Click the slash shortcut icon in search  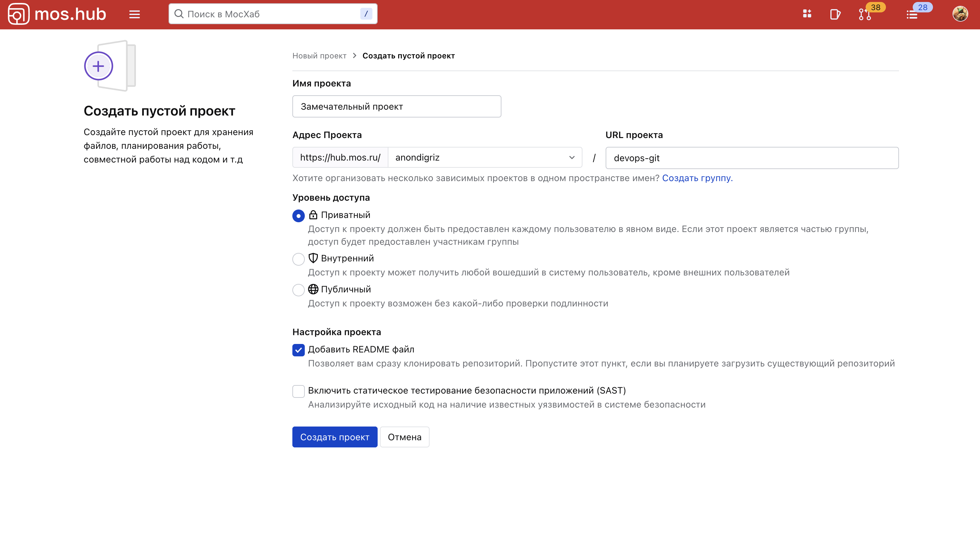366,14
